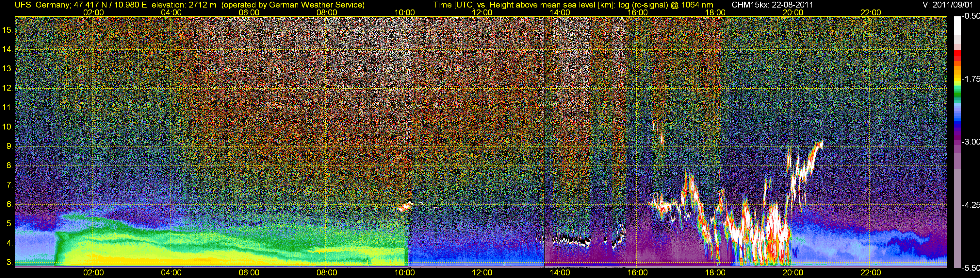Screen dimensions: 980x278
Task: Select the 16:00 time label on bottom axis
Action: (638, 273)
